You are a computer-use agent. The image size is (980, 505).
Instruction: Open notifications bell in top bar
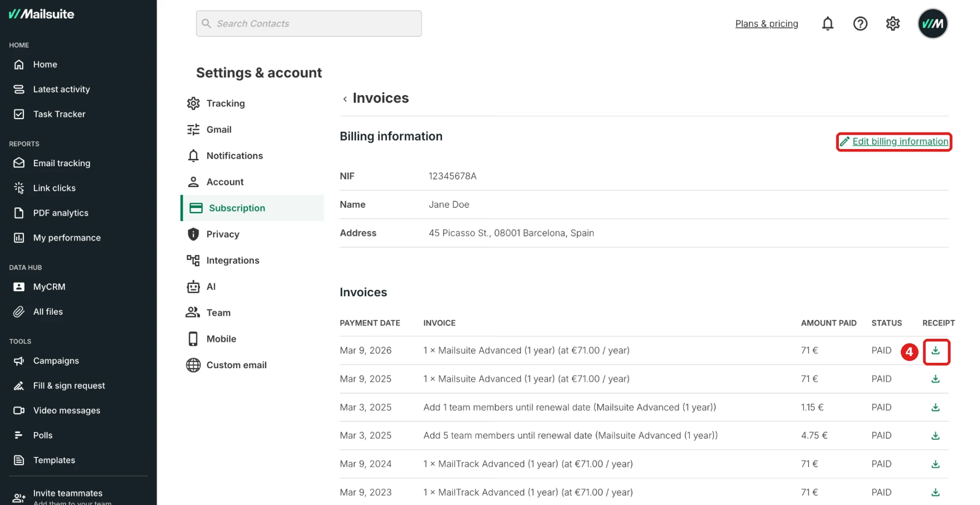[828, 24]
